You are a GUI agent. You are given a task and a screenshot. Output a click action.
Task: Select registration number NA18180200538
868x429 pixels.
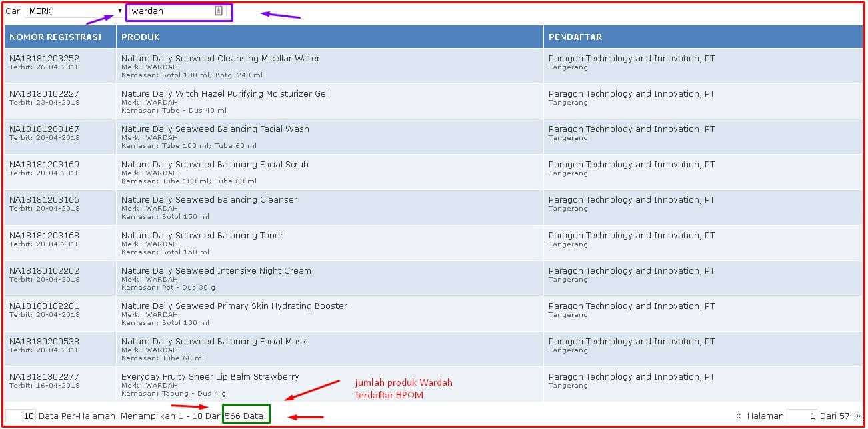point(44,342)
